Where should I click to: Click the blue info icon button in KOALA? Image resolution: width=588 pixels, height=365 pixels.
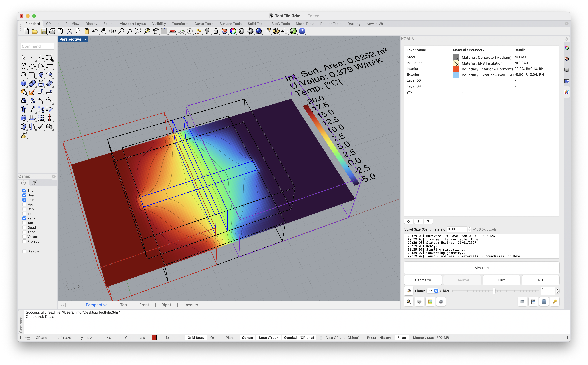tap(544, 301)
